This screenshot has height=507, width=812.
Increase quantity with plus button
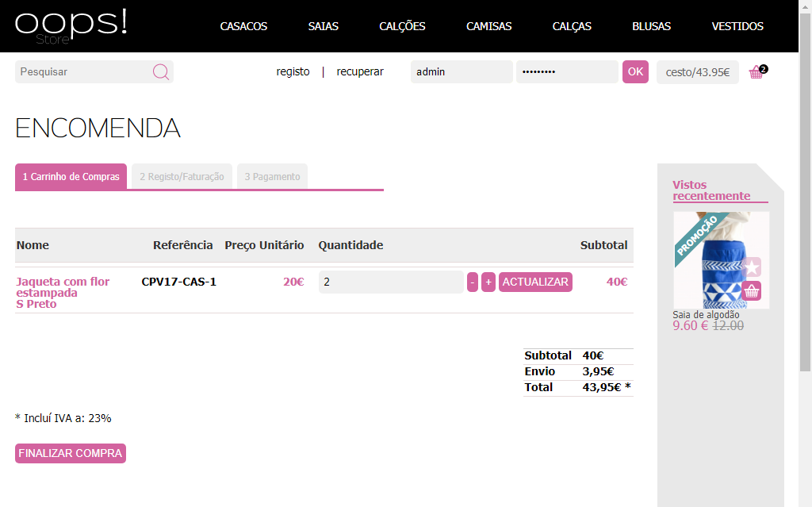[488, 282]
